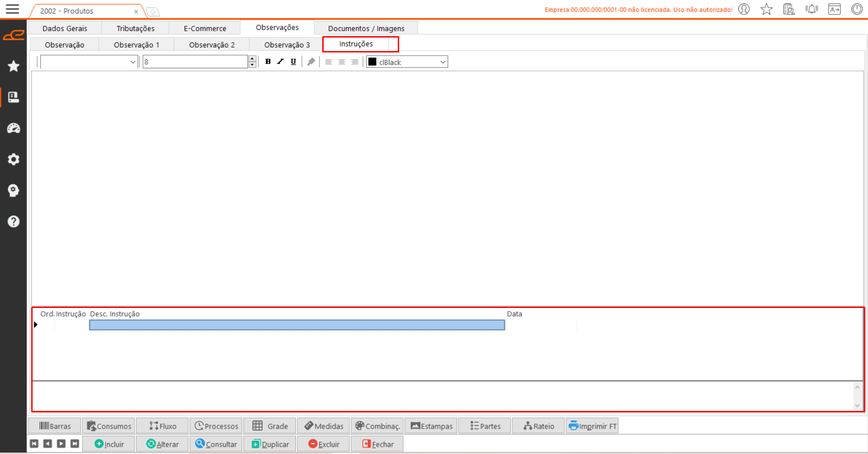Switch to the Tributações tab

pos(135,28)
